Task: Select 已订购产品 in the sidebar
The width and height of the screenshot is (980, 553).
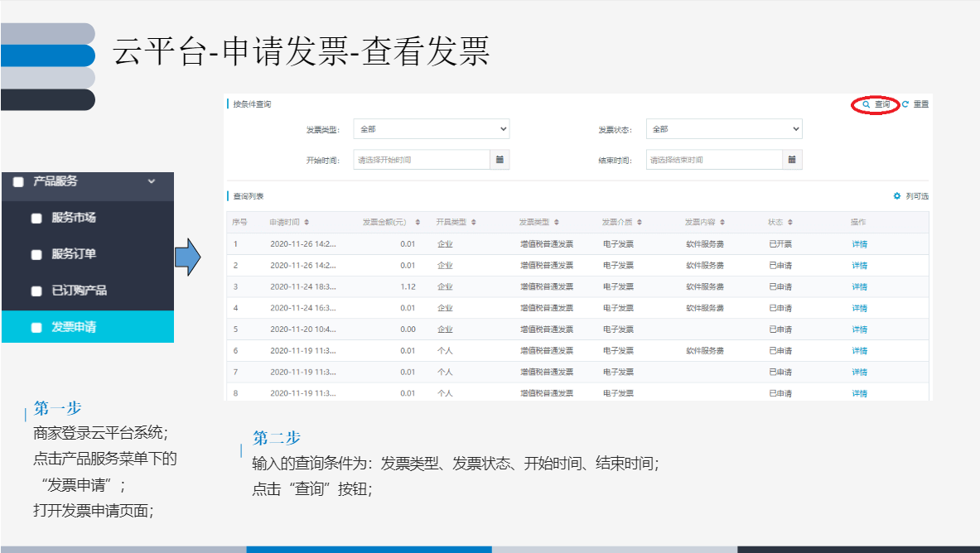Action: (88, 291)
